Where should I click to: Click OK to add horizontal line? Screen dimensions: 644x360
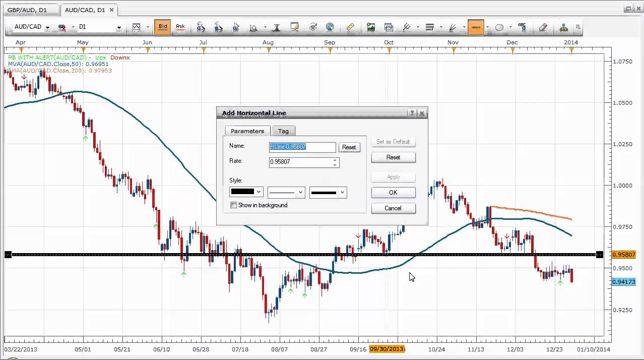394,193
